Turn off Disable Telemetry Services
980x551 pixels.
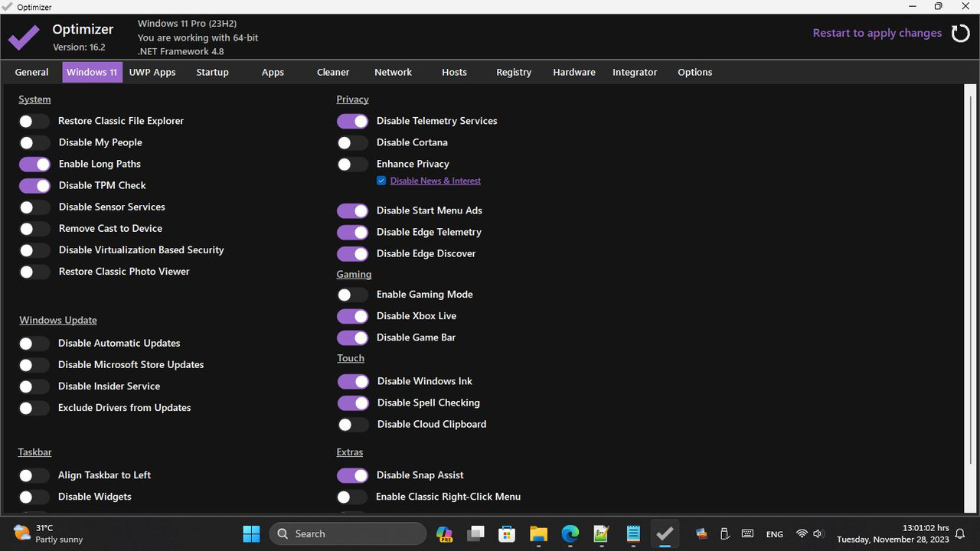click(352, 121)
